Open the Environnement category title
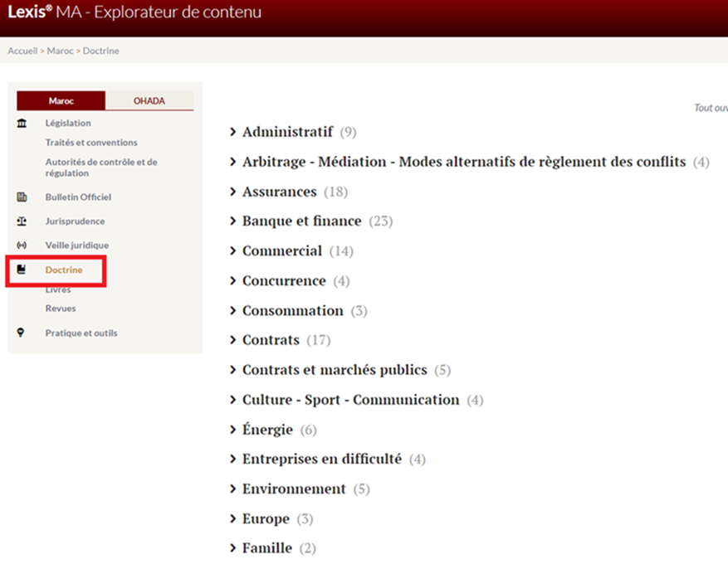Image resolution: width=728 pixels, height=569 pixels. 295,489
